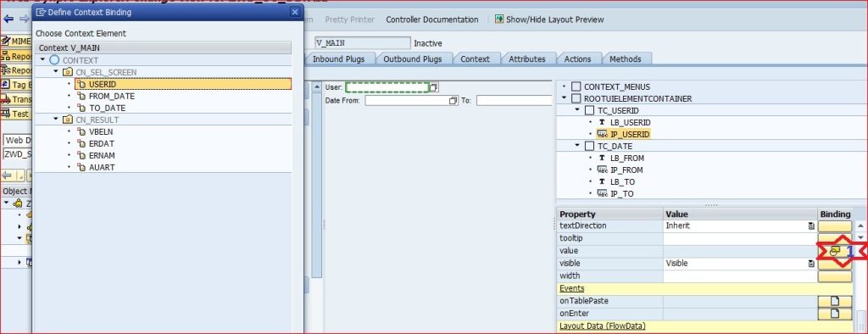Switch to the Context tab

pyautogui.click(x=475, y=58)
